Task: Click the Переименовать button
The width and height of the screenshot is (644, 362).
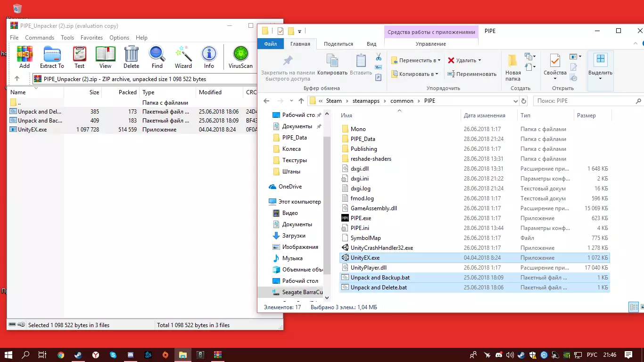Action: coord(471,74)
